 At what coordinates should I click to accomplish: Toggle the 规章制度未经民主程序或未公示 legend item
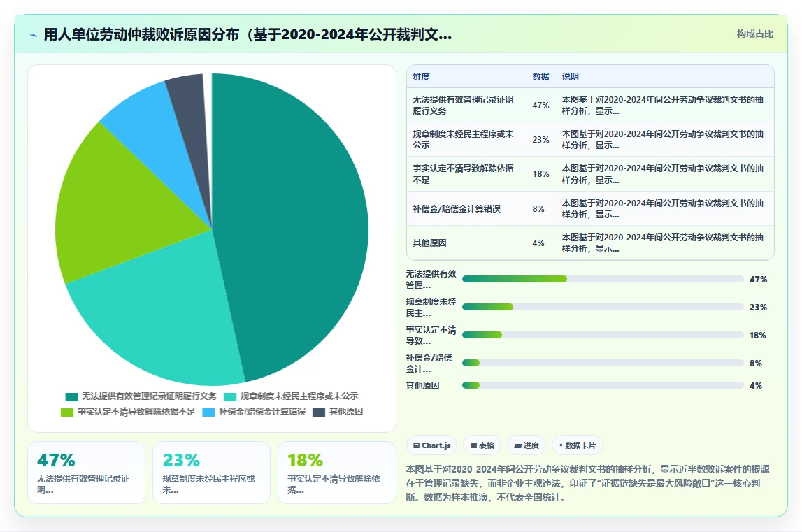pos(290,396)
